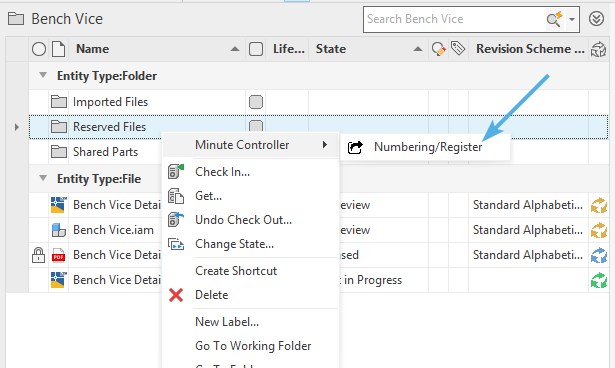The image size is (615, 368).
Task: Choose New Label... from the menu
Action: point(227,322)
